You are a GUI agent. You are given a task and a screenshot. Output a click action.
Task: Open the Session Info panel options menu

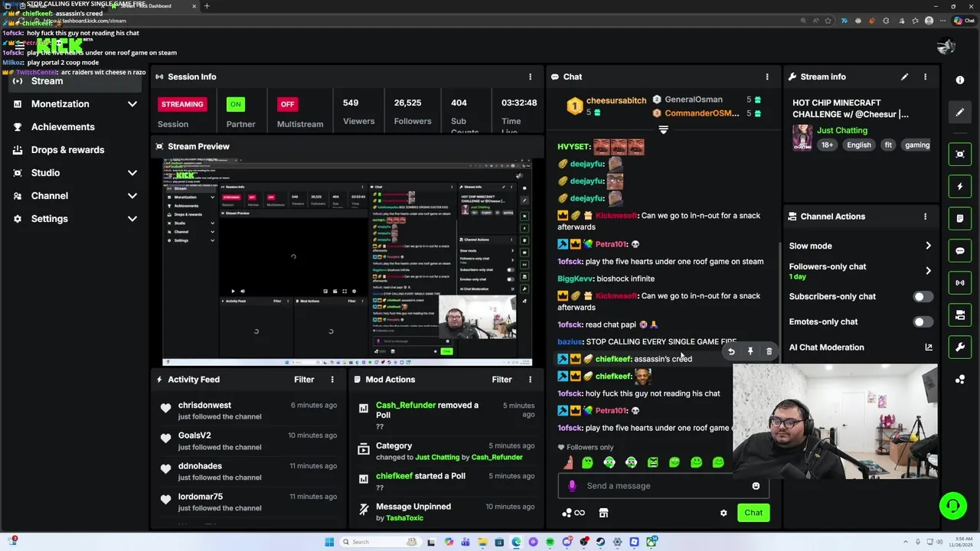530,77
